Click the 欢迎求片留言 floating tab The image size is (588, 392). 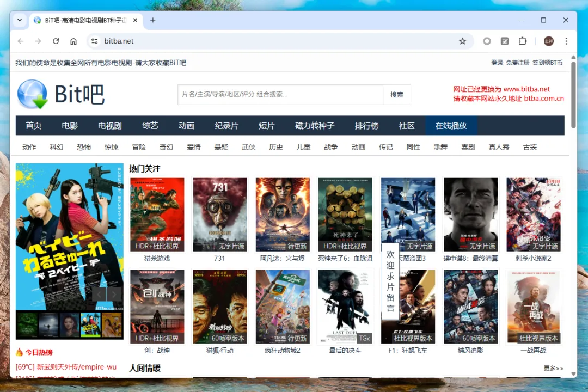[390, 281]
